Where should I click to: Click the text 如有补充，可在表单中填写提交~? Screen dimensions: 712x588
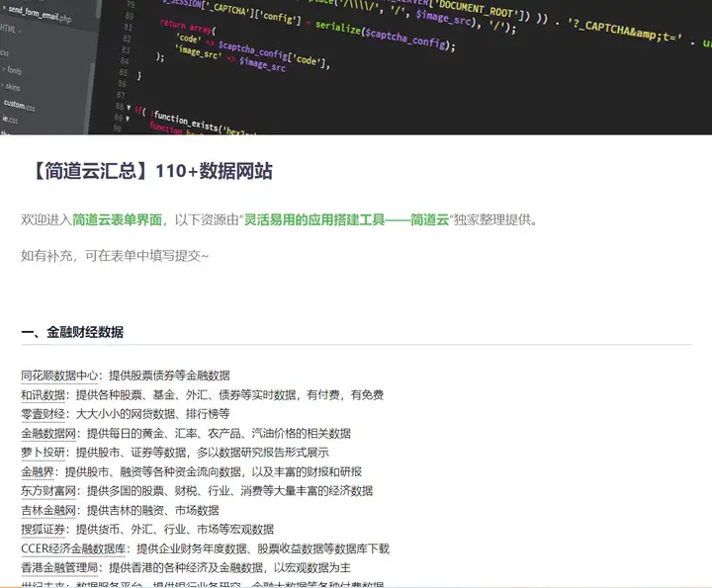tap(115, 256)
